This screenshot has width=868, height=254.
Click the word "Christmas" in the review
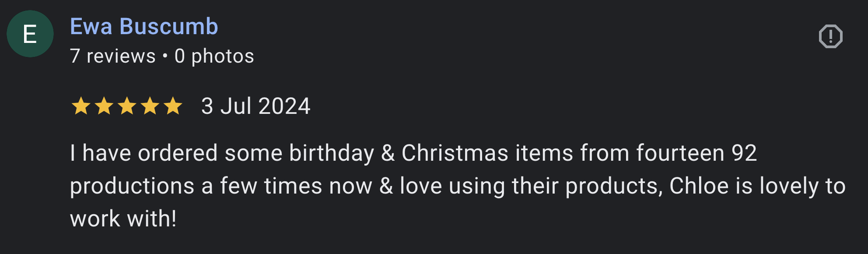click(x=455, y=153)
